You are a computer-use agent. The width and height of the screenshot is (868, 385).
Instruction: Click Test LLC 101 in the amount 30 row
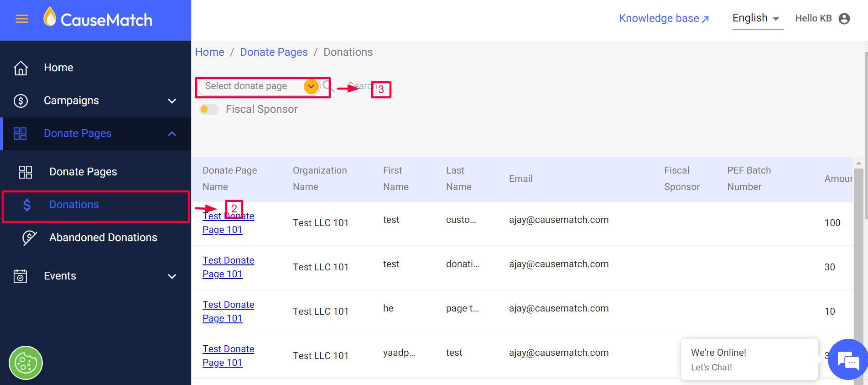pyautogui.click(x=321, y=267)
